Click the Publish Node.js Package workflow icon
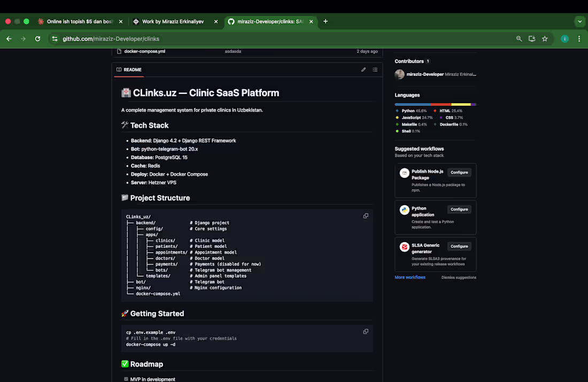This screenshot has height=382, width=588. [x=404, y=173]
